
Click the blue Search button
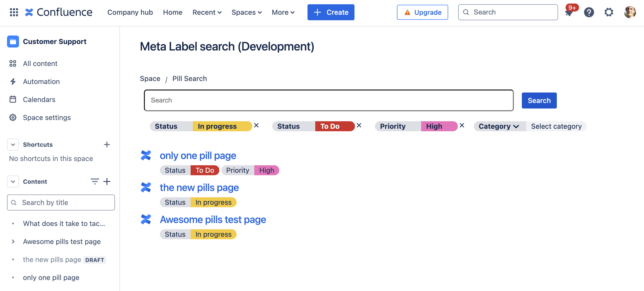(539, 100)
